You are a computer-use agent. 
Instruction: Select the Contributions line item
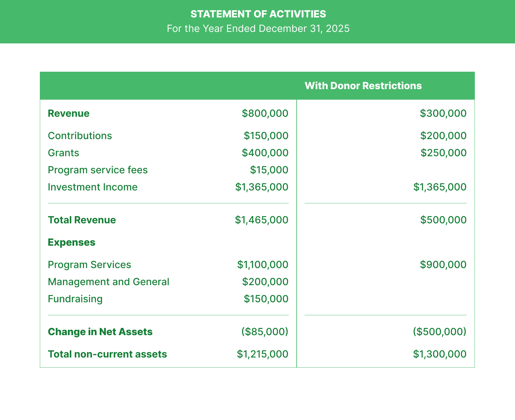pos(80,136)
